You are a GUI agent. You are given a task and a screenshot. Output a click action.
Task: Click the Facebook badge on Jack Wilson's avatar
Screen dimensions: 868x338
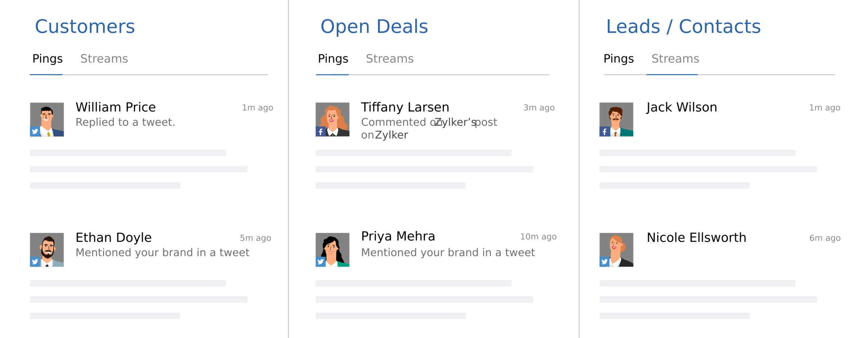[604, 131]
